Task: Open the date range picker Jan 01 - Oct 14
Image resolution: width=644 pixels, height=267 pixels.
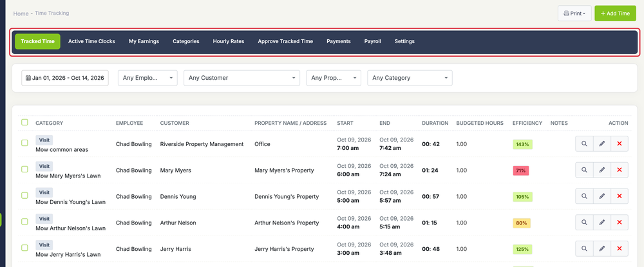Action: pos(65,77)
